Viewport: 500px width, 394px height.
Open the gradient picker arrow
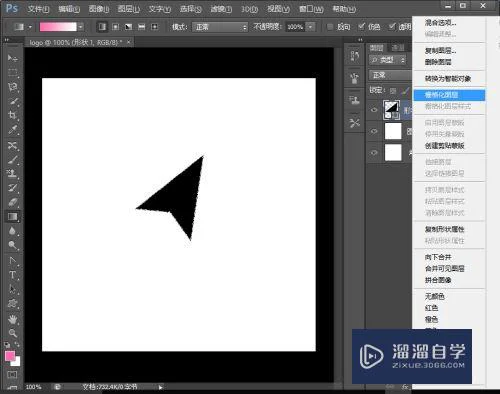click(x=80, y=27)
